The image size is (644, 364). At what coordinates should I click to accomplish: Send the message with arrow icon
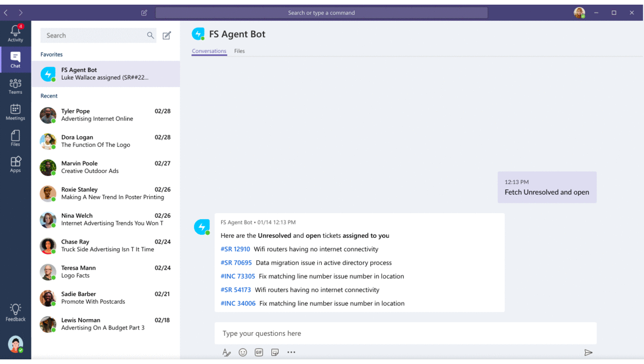tap(588, 353)
